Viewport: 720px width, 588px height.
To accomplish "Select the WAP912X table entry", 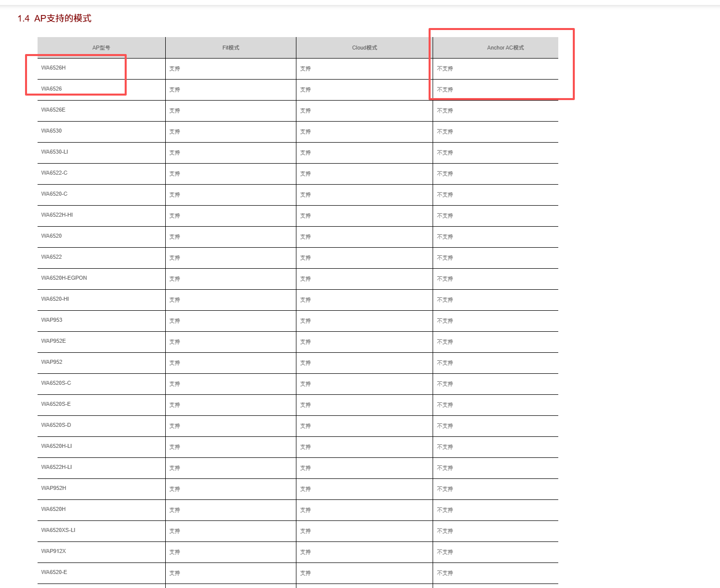I will coord(54,551).
